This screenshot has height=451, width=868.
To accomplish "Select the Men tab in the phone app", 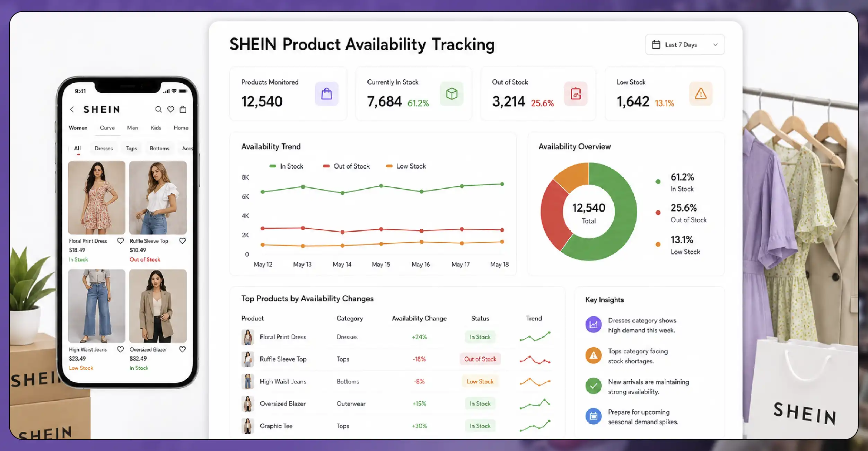I will 132,128.
